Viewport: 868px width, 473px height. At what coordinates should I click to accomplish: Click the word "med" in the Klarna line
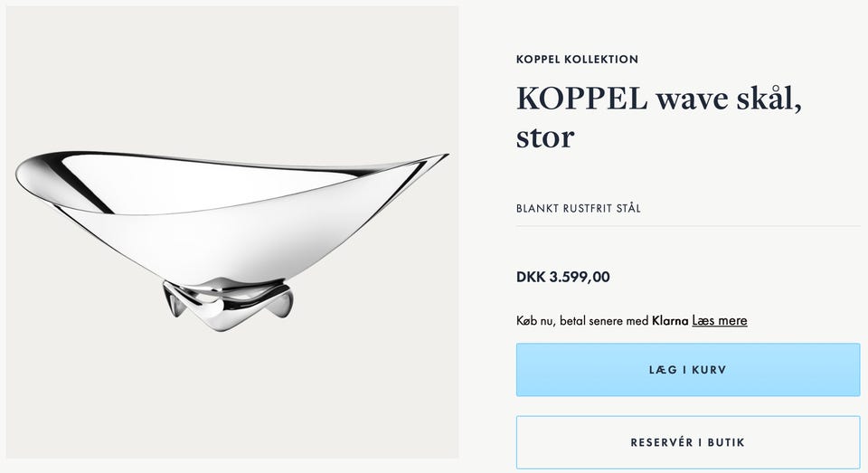(x=637, y=320)
